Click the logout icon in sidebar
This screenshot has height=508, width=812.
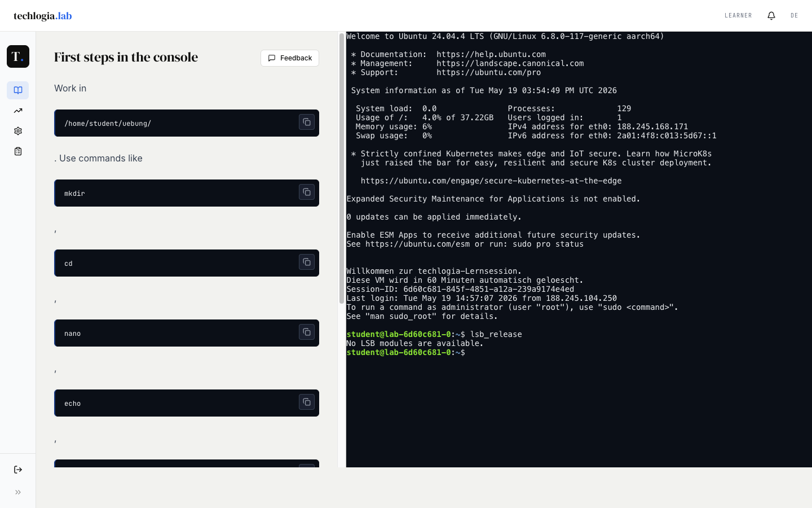pos(18,470)
